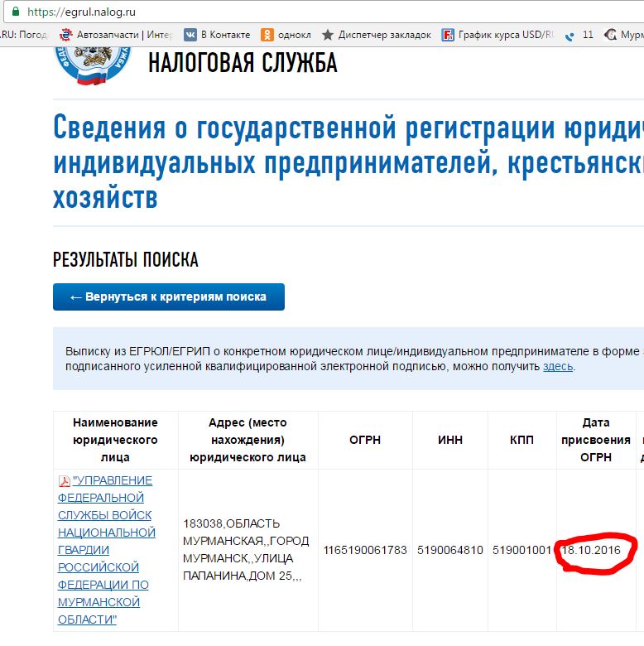This screenshot has height=646, width=644.
Task: Click the RU: Погода bookmark
Action: [x=23, y=35]
